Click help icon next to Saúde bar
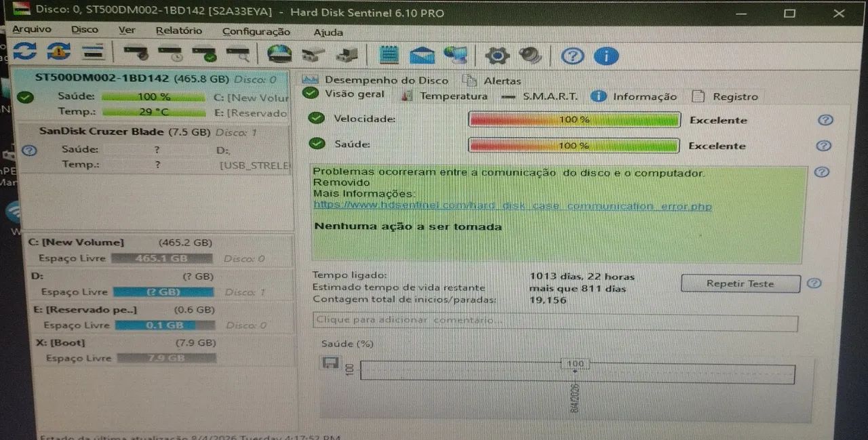The width and height of the screenshot is (868, 440). click(x=824, y=146)
